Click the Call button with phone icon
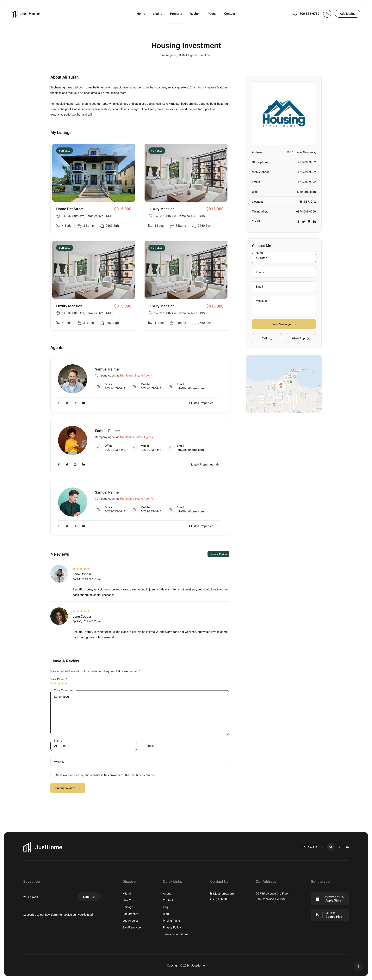 coord(267,338)
